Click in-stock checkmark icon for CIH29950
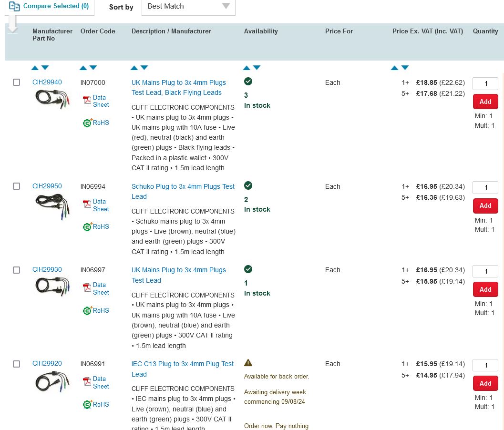 (248, 185)
